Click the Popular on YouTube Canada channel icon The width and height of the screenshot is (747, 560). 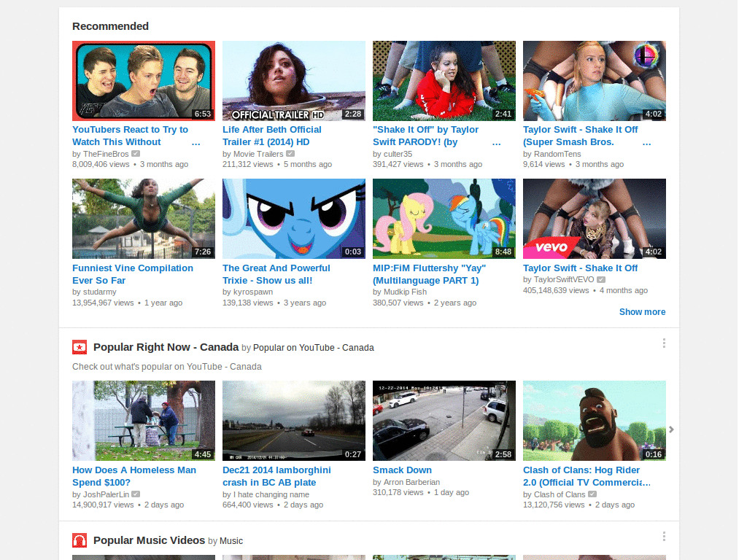tap(80, 347)
